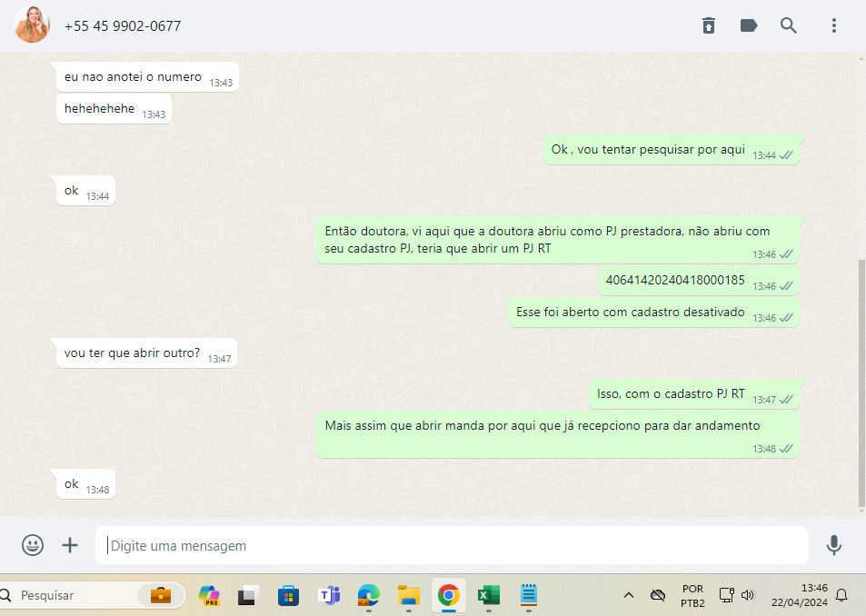Image resolution: width=866 pixels, height=616 pixels.
Task: Open File Explorer from the taskbar
Action: click(x=408, y=595)
